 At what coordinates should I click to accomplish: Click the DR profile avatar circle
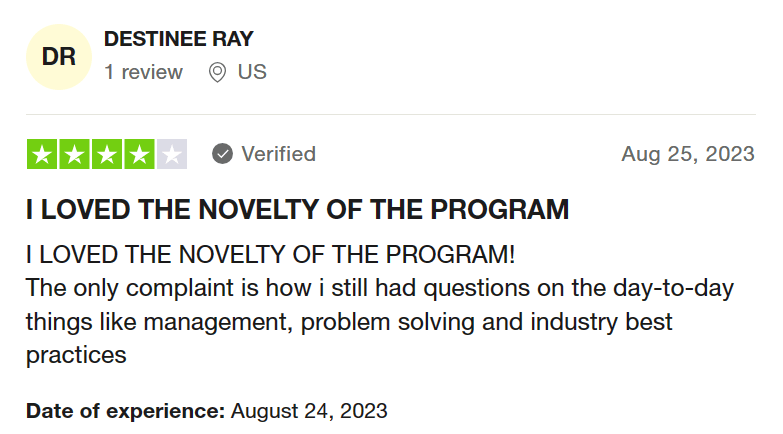point(59,57)
